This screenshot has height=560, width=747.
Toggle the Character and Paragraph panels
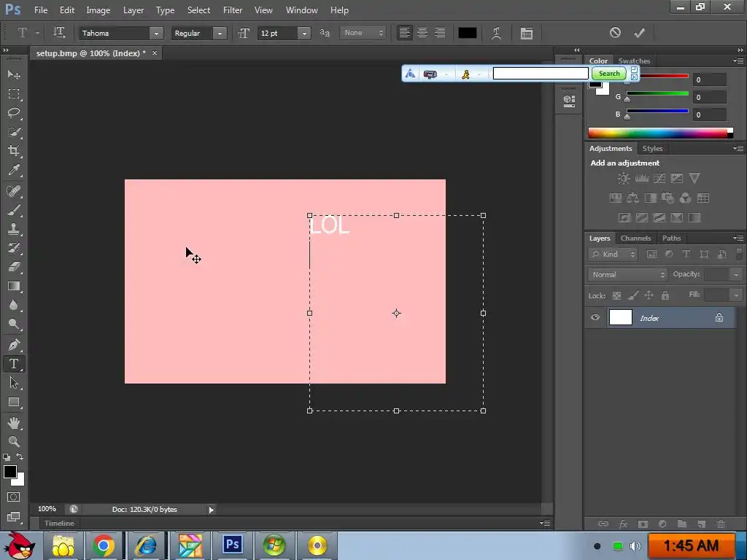[x=527, y=33]
